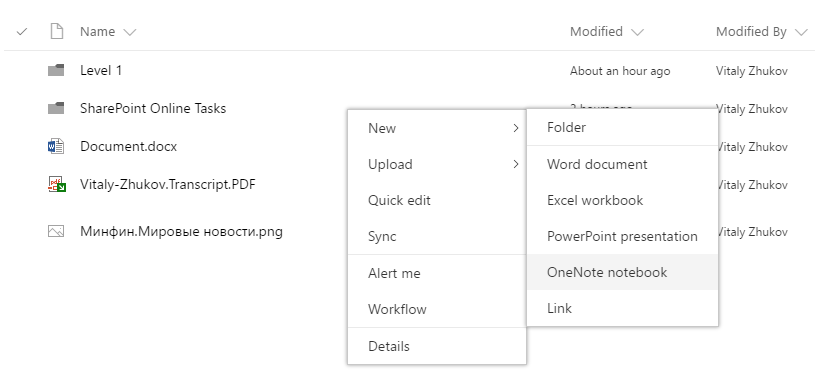Expand the Upload submenu arrow
The width and height of the screenshot is (815, 370).
pyautogui.click(x=516, y=165)
